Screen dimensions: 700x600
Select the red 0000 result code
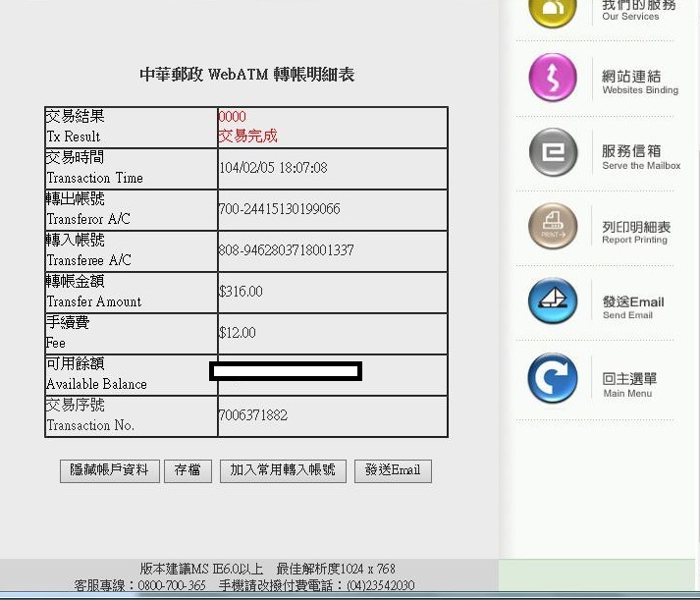[x=232, y=117]
